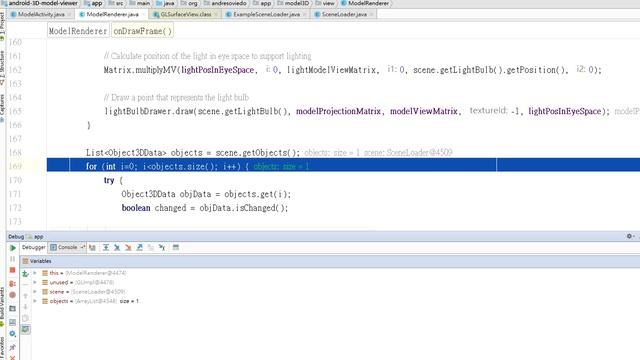Open ExampleSceneLoader.java editor tab
The height and width of the screenshot is (360, 640).
(x=266, y=14)
